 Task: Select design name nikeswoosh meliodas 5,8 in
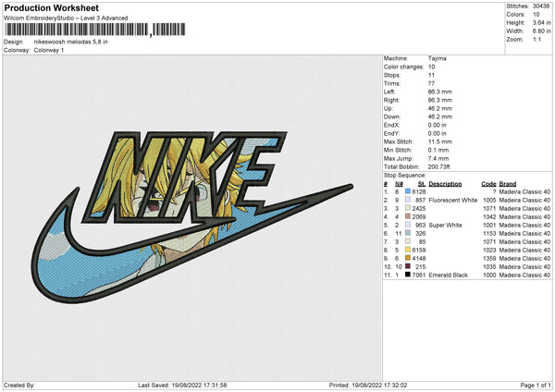[x=71, y=42]
